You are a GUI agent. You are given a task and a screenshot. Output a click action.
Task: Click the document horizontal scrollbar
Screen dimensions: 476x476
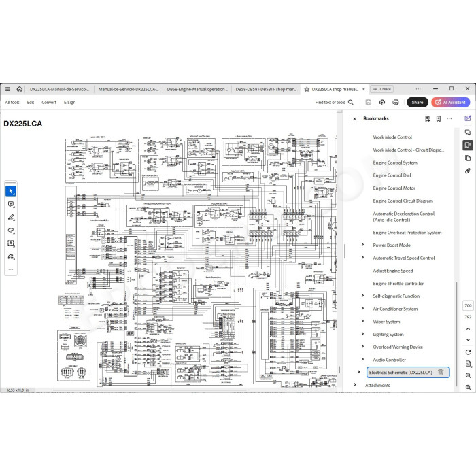pyautogui.click(x=150, y=390)
